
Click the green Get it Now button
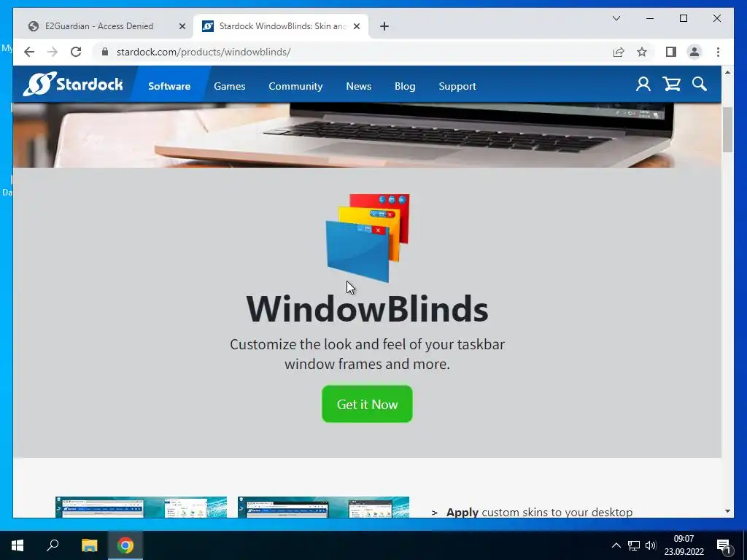coord(368,404)
